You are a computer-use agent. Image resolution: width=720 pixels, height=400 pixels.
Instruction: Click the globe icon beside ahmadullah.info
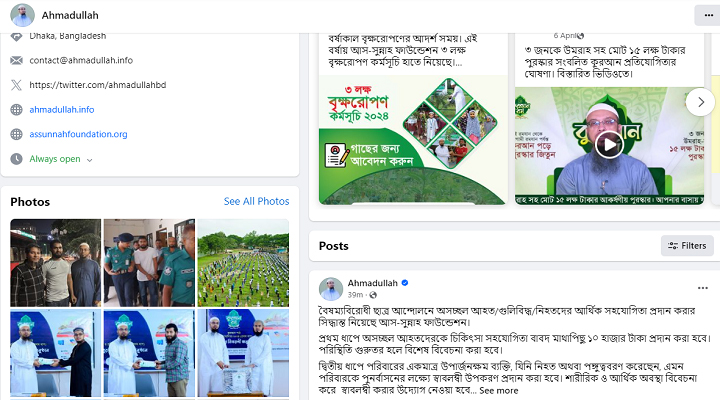17,109
